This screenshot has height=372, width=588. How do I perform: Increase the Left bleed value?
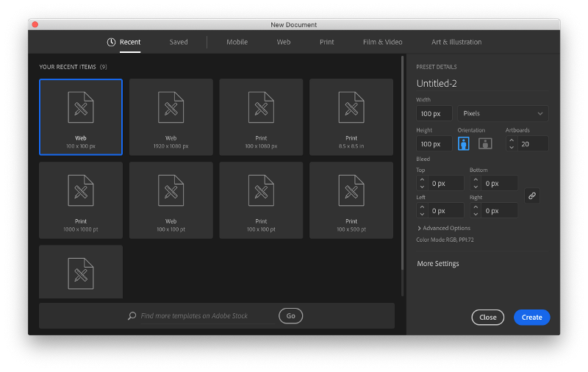[x=422, y=207]
